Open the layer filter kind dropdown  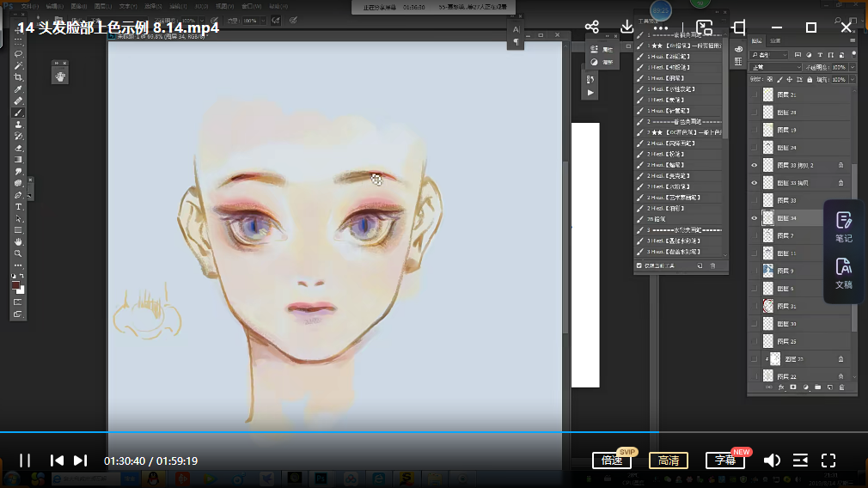point(769,55)
